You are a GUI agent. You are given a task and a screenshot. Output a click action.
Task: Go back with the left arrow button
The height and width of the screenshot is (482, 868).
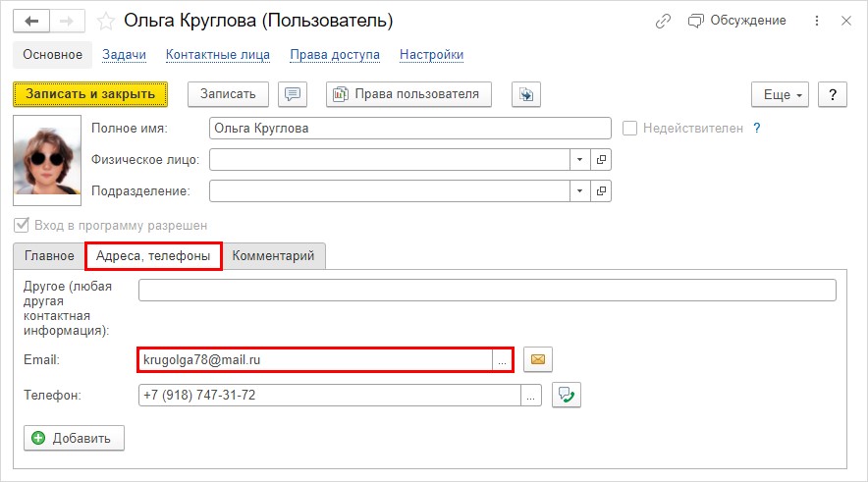tap(31, 21)
